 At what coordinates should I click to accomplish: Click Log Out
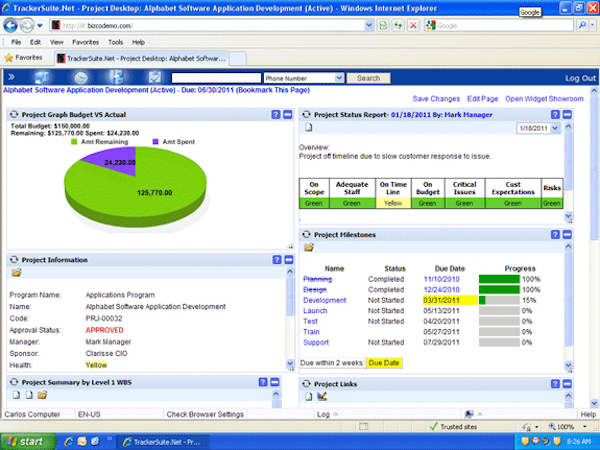click(580, 78)
